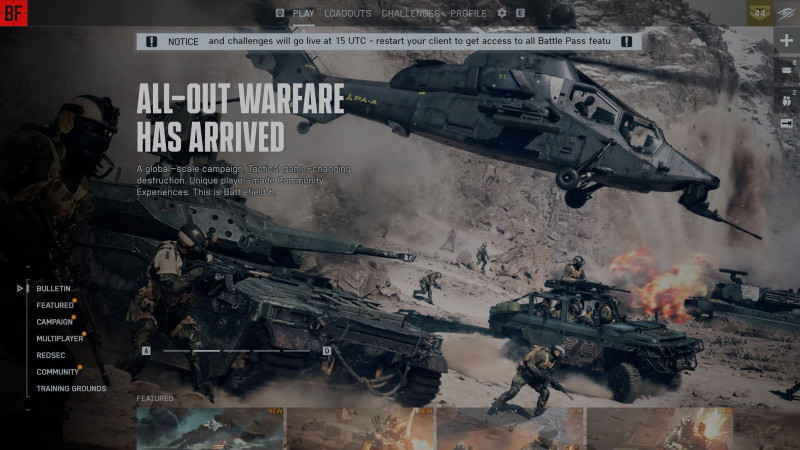Select FEATURED in the side menu
Image resolution: width=800 pixels, height=450 pixels.
pyautogui.click(x=55, y=305)
